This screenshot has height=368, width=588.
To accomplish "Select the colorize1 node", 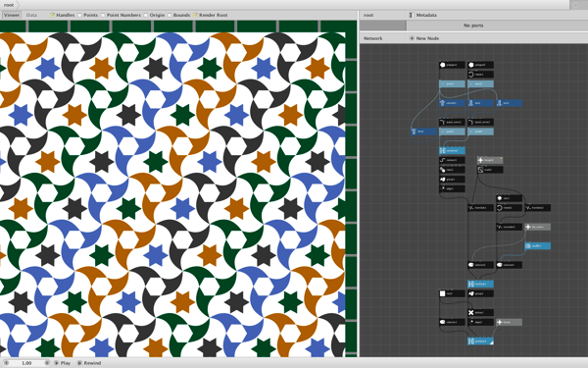I will click(481, 265).
